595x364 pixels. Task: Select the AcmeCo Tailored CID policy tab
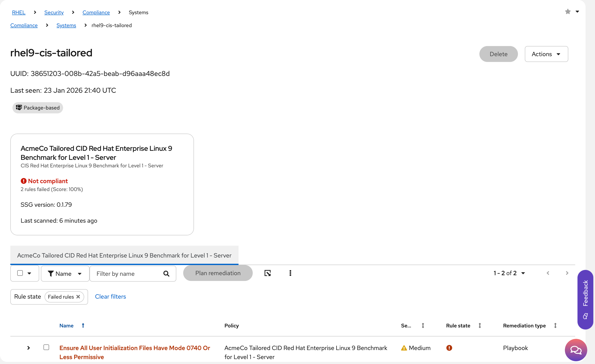[124, 255]
